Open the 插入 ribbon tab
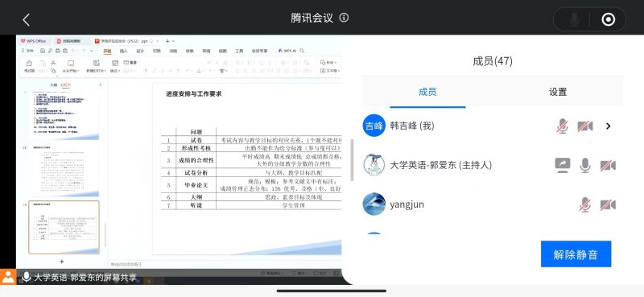The height and width of the screenshot is (297, 644). [x=124, y=51]
